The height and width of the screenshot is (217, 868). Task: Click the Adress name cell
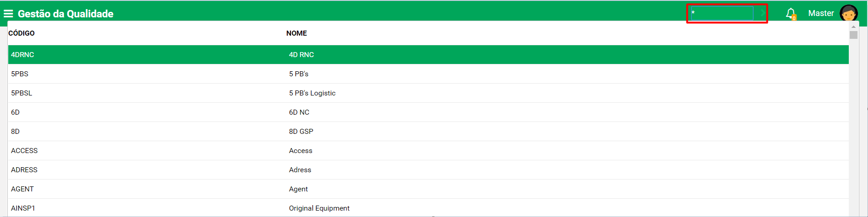click(x=300, y=170)
